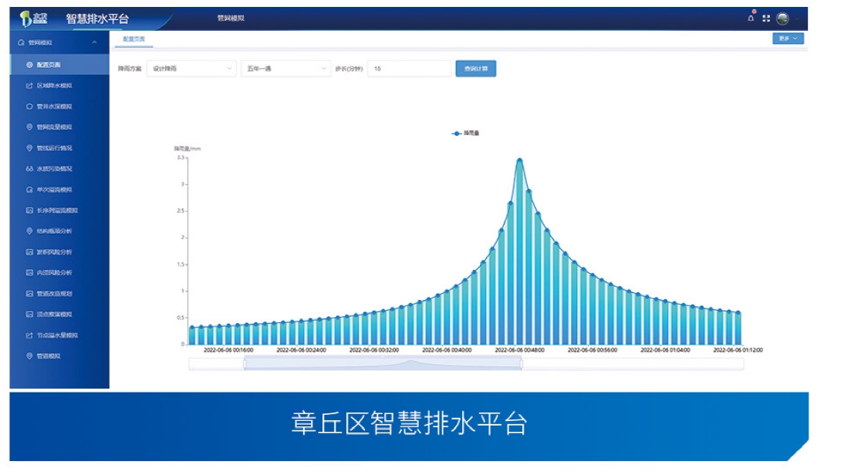Open the 更多 dropdown button

tap(788, 39)
